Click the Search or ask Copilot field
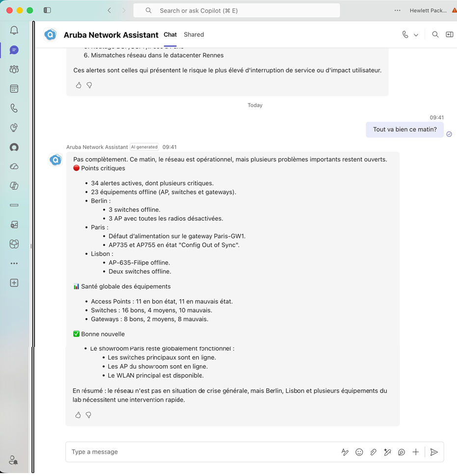This screenshot has height=476, width=457. tap(237, 11)
